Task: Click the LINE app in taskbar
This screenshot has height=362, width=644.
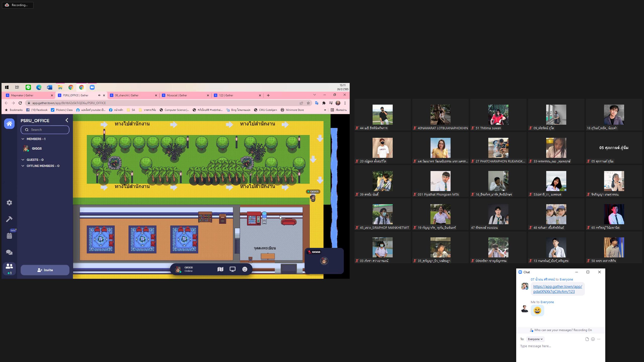Action: [28, 87]
